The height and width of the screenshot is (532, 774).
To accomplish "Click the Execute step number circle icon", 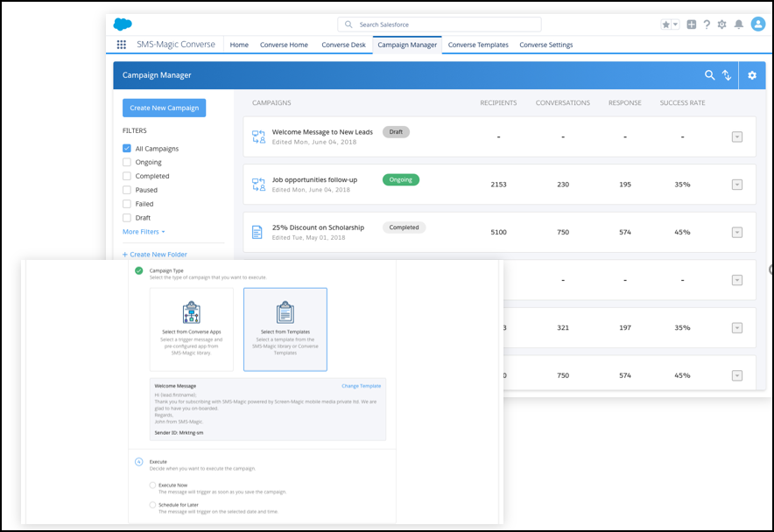I will (138, 462).
